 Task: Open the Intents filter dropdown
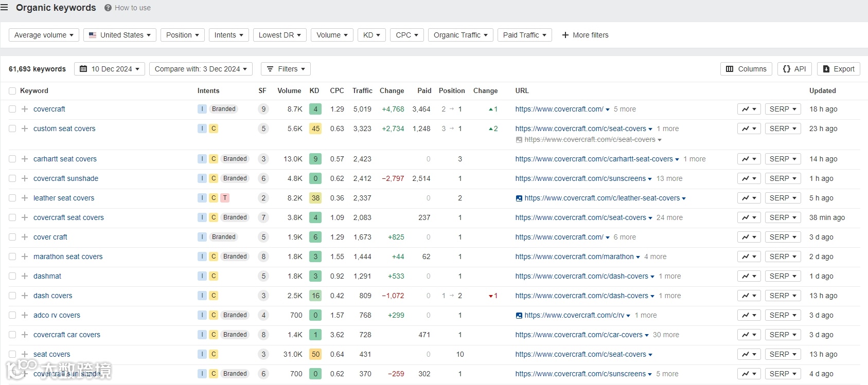(229, 35)
